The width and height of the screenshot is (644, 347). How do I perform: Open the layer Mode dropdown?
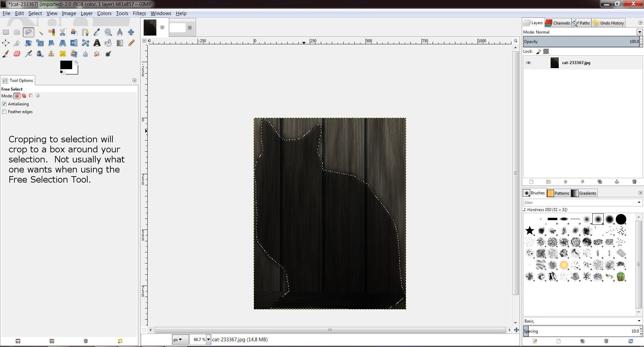pos(640,32)
